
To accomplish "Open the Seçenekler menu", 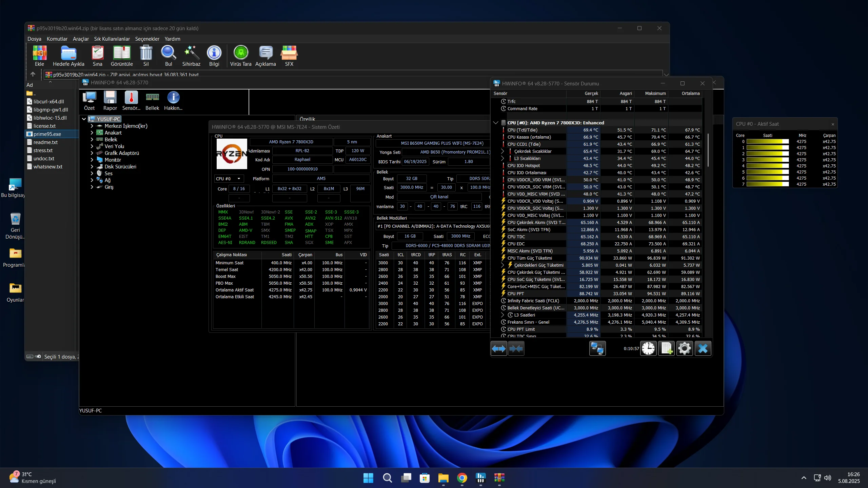I will 147,39.
